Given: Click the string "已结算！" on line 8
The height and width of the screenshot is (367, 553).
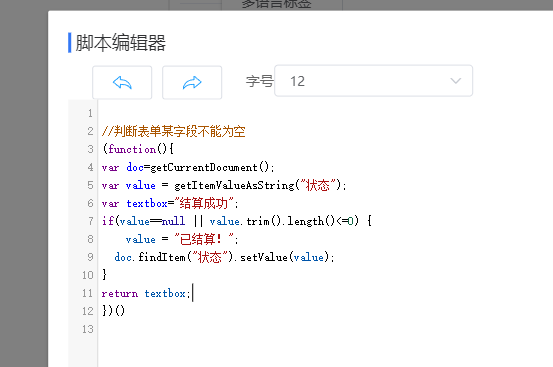Looking at the screenshot, I should pos(204,239).
